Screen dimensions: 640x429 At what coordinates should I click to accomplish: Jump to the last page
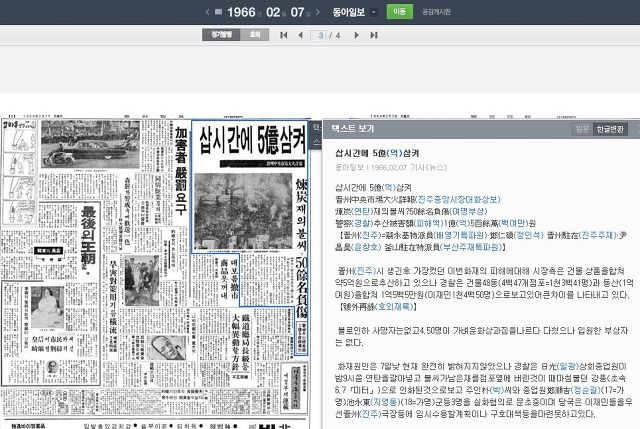[373, 35]
